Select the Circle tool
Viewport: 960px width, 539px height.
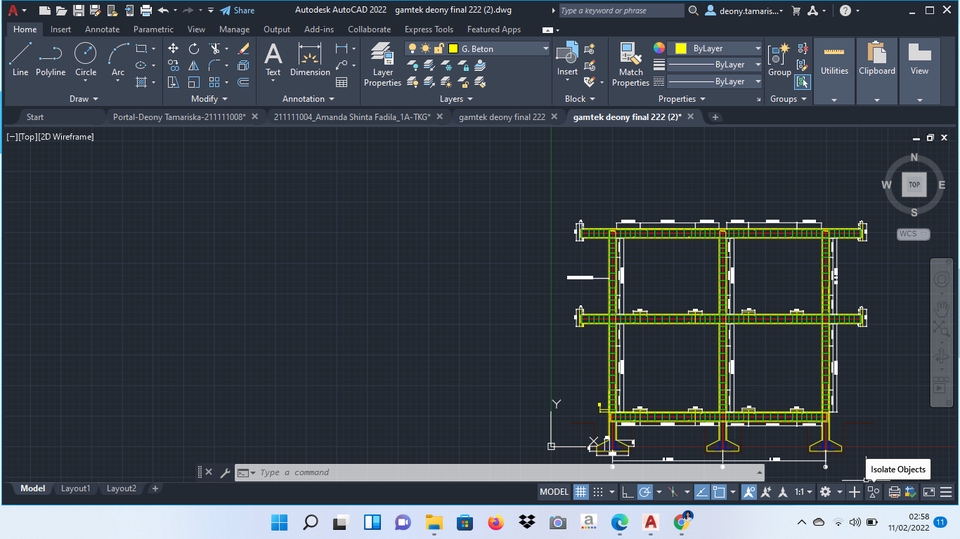pyautogui.click(x=85, y=59)
